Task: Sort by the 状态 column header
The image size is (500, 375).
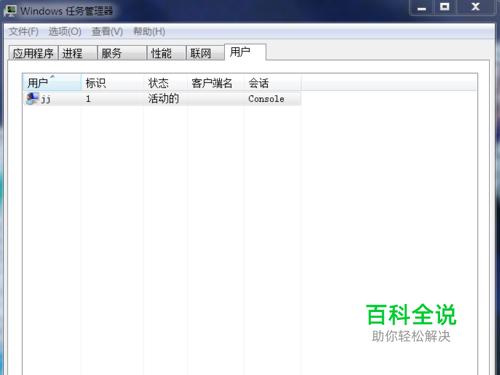Action: point(165,83)
